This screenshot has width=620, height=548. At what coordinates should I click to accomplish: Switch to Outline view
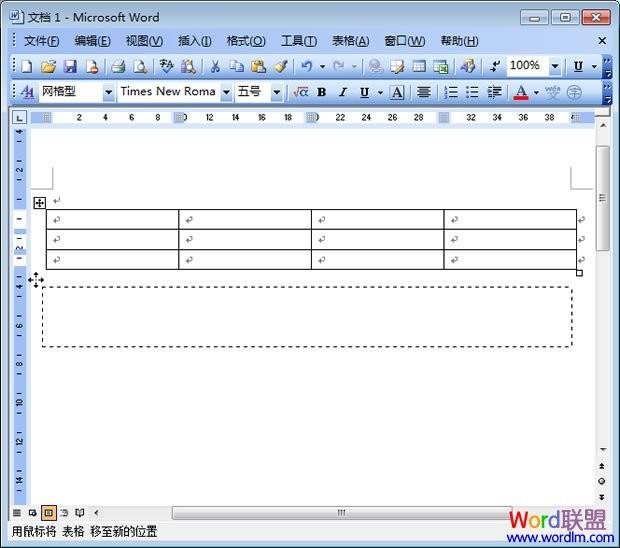(x=64, y=513)
